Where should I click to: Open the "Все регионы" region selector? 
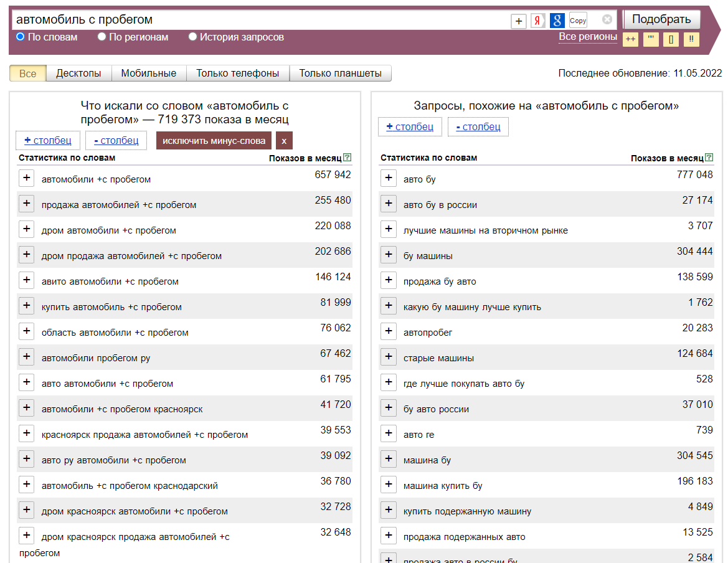pyautogui.click(x=587, y=37)
